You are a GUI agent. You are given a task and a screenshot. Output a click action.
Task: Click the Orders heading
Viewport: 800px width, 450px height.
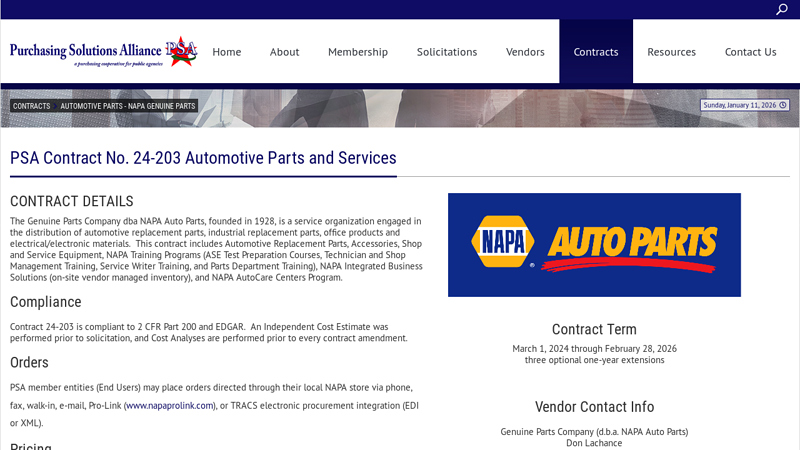pyautogui.click(x=29, y=362)
